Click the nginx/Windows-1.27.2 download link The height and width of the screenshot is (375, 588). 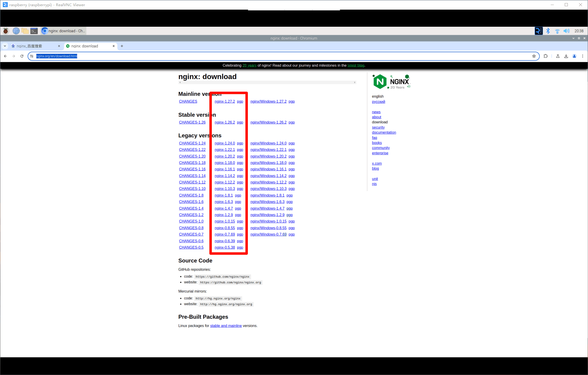pos(268,102)
